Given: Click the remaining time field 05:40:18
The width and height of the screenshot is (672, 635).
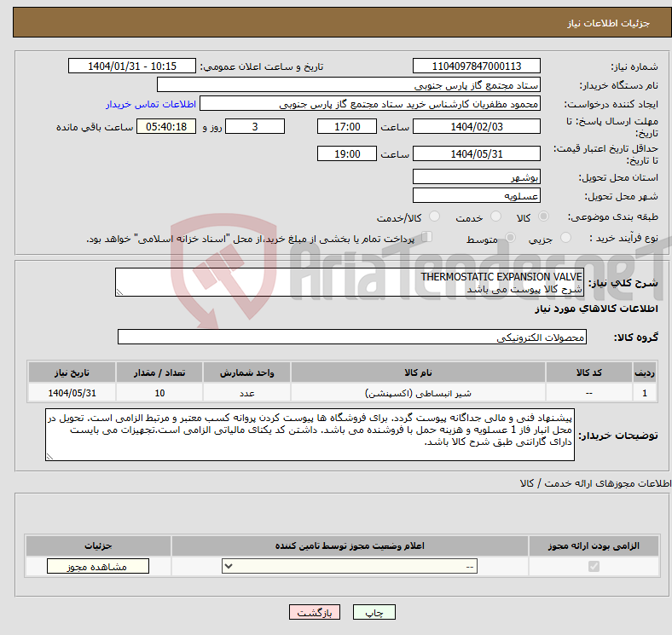Looking at the screenshot, I should tap(166, 126).
